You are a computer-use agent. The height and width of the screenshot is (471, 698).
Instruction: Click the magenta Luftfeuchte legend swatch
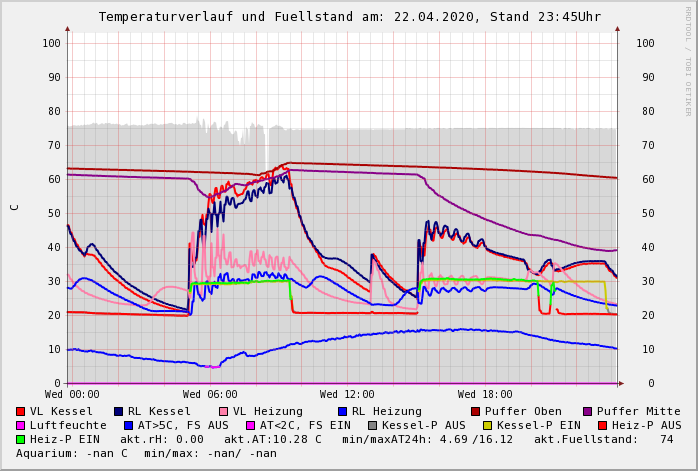21,425
